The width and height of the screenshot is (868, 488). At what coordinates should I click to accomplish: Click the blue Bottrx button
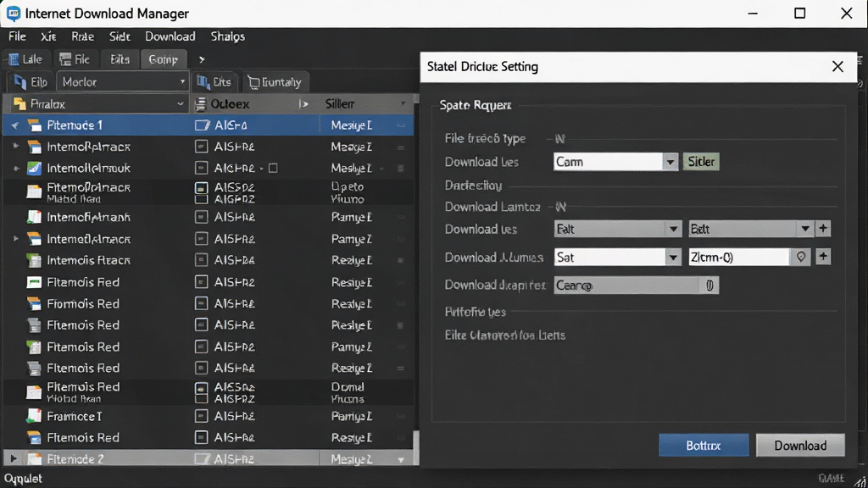(x=704, y=446)
